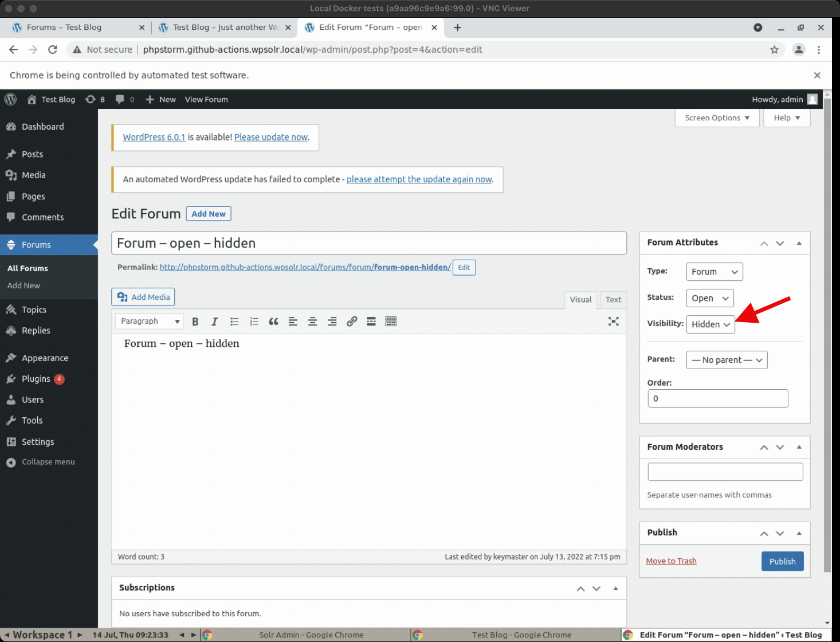
Task: Insert or edit link icon
Action: [x=352, y=322]
